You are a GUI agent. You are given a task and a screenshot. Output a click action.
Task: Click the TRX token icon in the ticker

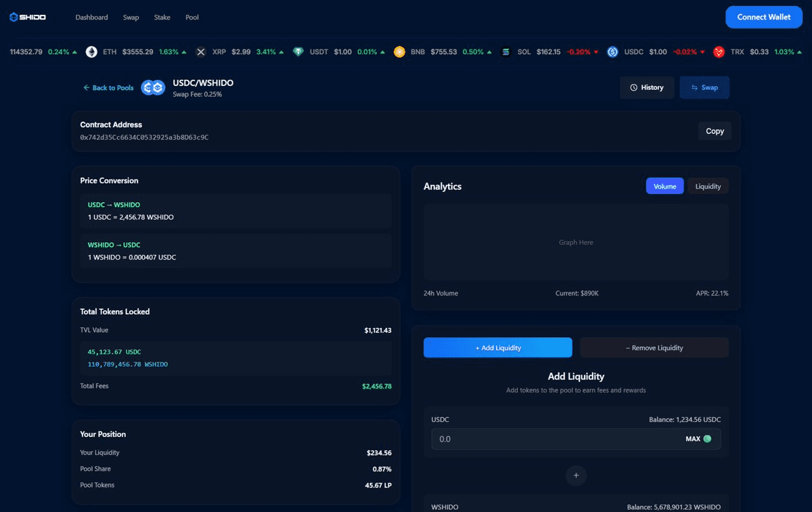coord(719,51)
